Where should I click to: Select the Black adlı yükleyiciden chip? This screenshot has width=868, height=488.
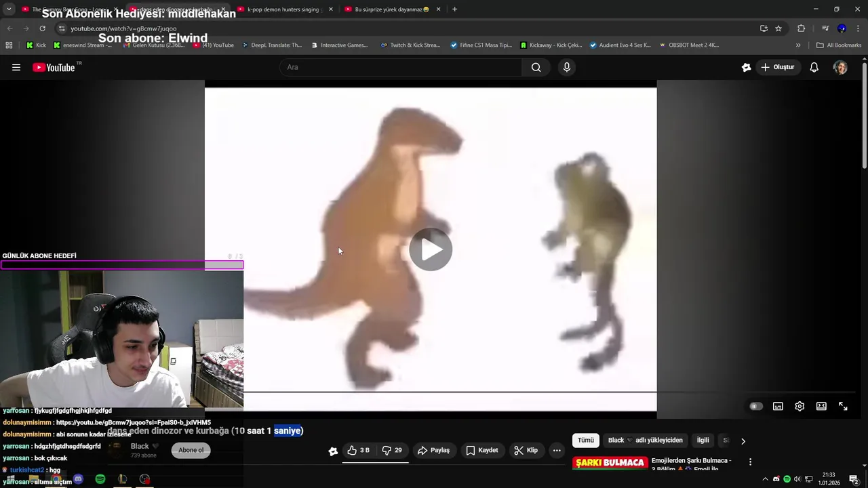coord(645,440)
